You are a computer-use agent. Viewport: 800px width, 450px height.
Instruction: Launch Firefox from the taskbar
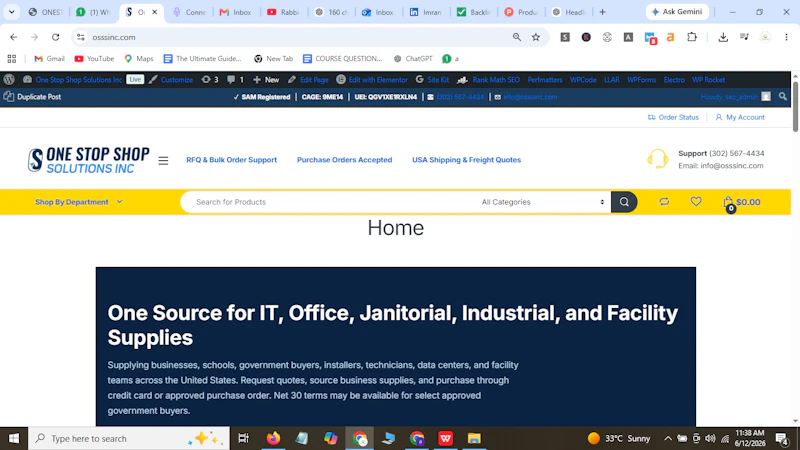(273, 438)
